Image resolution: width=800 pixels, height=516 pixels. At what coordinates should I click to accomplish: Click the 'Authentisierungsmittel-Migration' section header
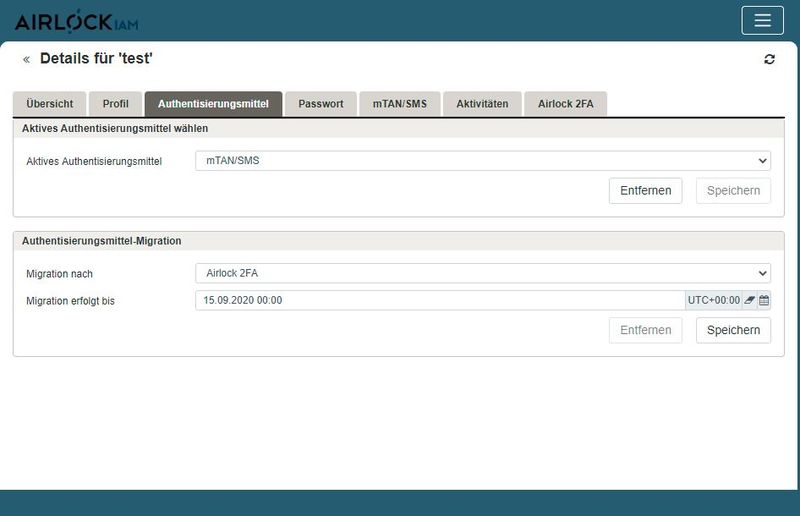click(x=102, y=241)
